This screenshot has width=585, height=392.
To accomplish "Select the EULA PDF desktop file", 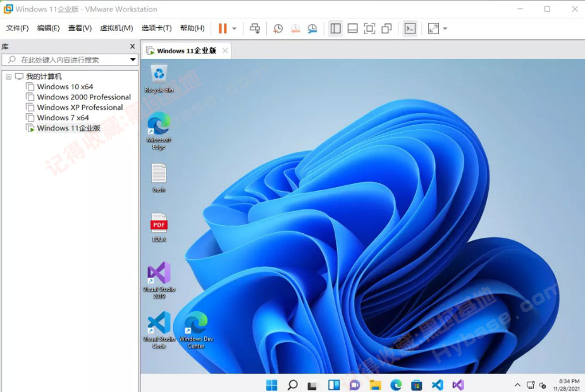I will [159, 228].
